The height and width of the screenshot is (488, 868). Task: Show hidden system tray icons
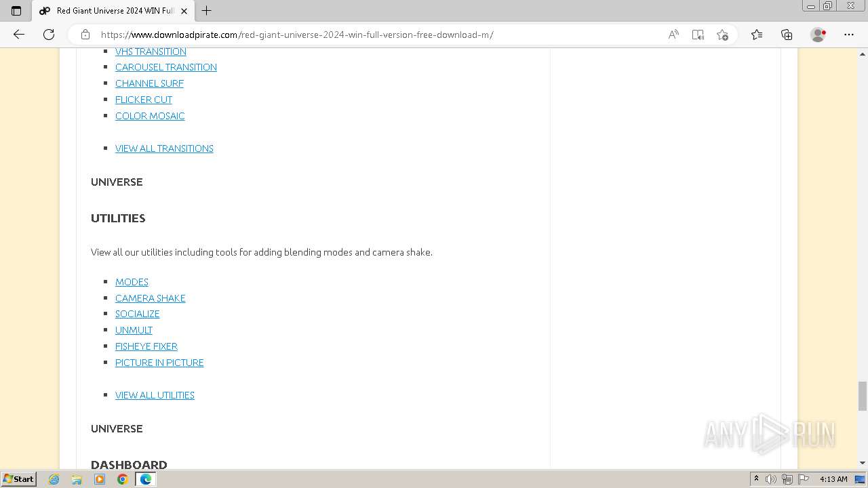tap(756, 479)
